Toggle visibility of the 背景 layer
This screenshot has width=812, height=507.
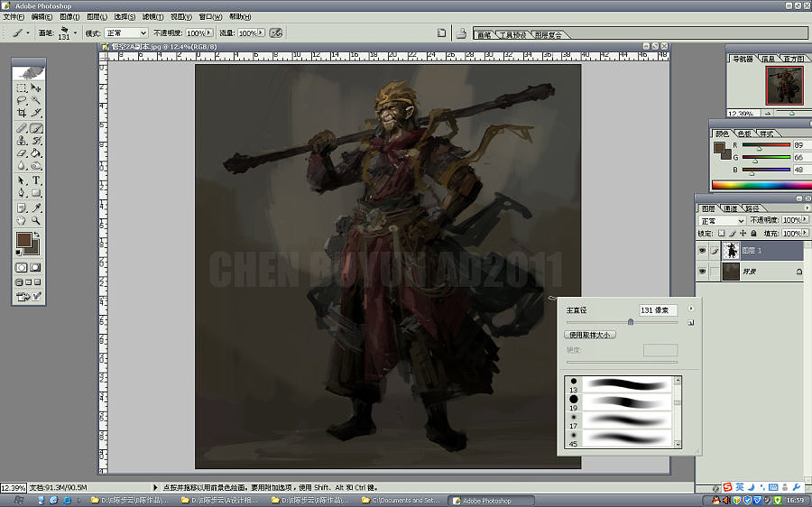tap(702, 272)
